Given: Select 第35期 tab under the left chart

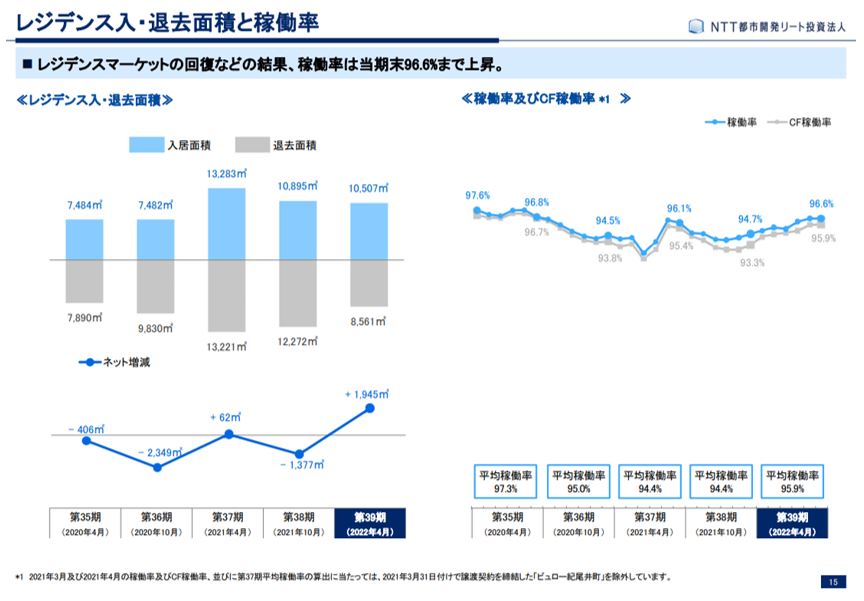Looking at the screenshot, I should pyautogui.click(x=85, y=523).
